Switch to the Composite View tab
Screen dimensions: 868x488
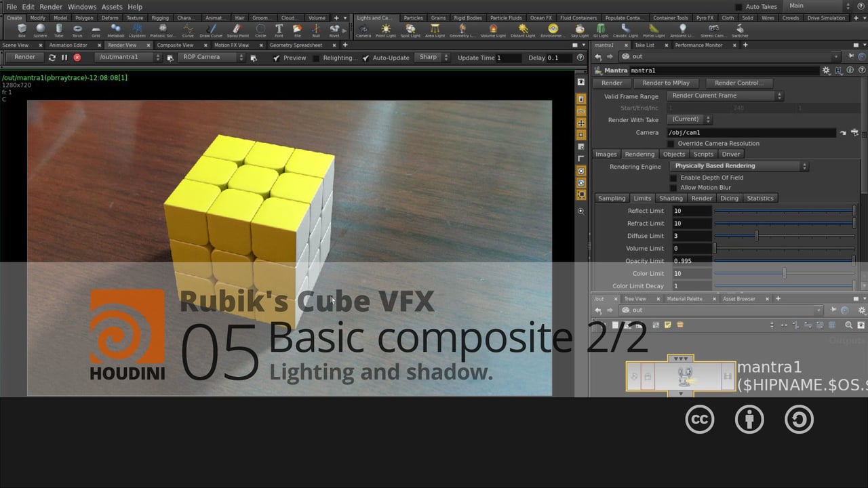coord(174,45)
